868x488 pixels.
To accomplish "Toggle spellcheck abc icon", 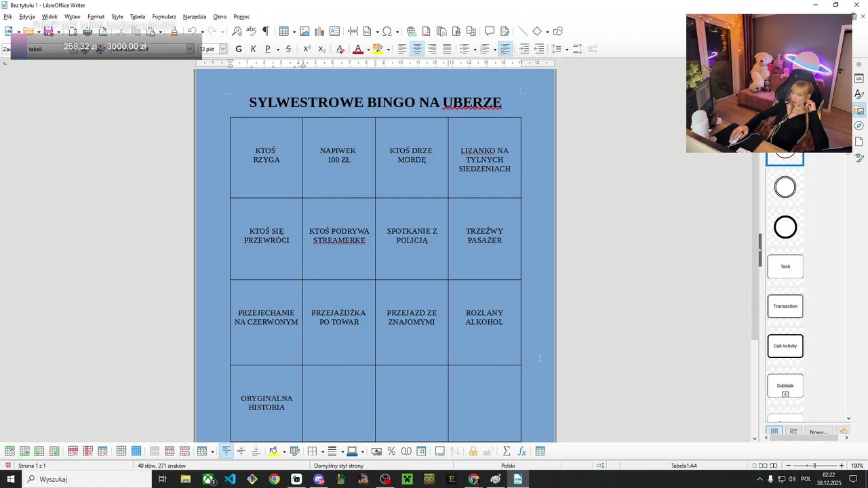I will tap(251, 31).
